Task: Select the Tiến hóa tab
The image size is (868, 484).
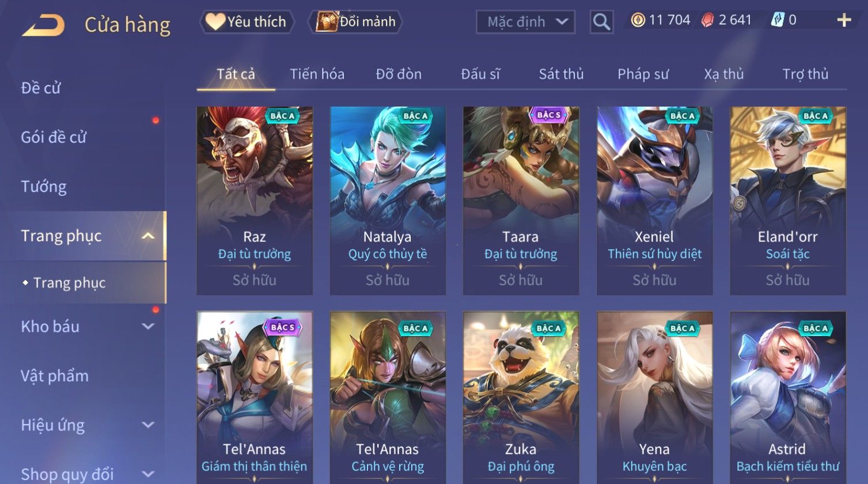Action: point(317,74)
